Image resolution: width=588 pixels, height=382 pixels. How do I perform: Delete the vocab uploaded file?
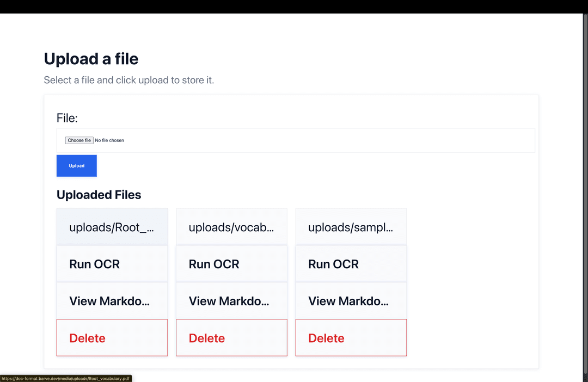(231, 338)
